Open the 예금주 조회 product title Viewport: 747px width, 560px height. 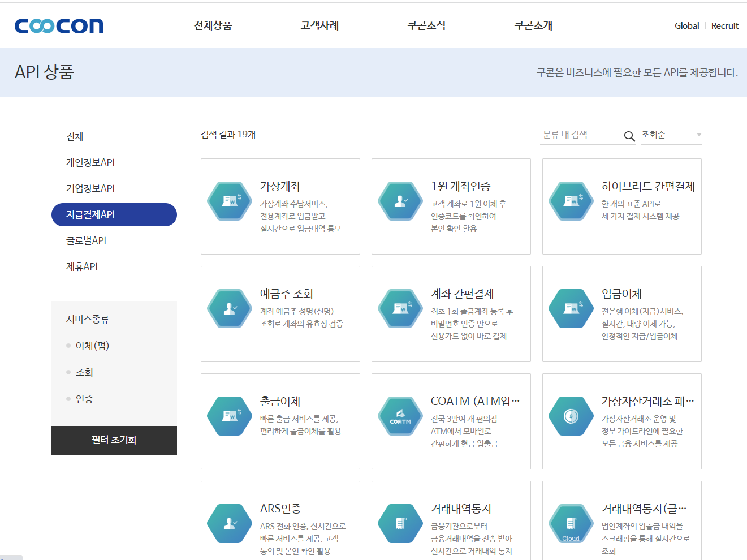(x=286, y=294)
